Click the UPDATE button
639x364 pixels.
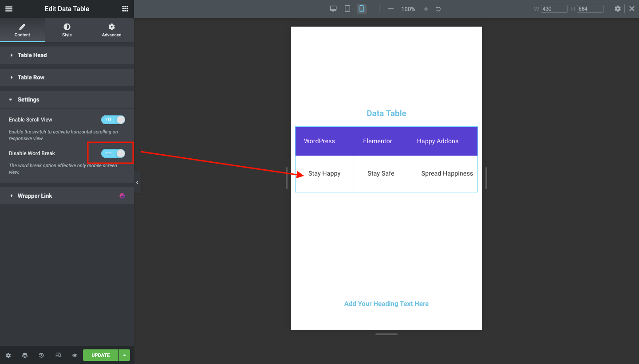coord(100,355)
